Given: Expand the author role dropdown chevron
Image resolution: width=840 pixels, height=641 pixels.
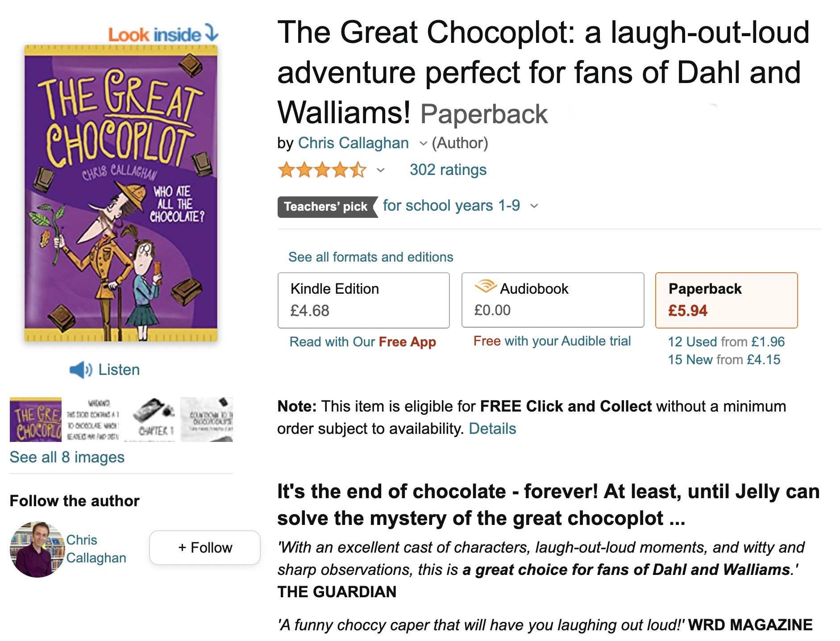Looking at the screenshot, I should tap(423, 144).
